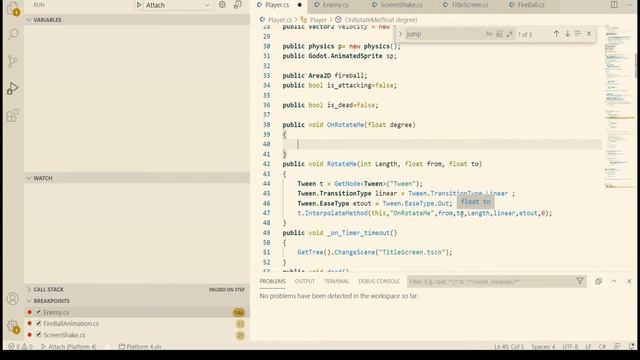The width and height of the screenshot is (640, 360).
Task: Open the Attach configuration dropdown
Action: [178, 5]
